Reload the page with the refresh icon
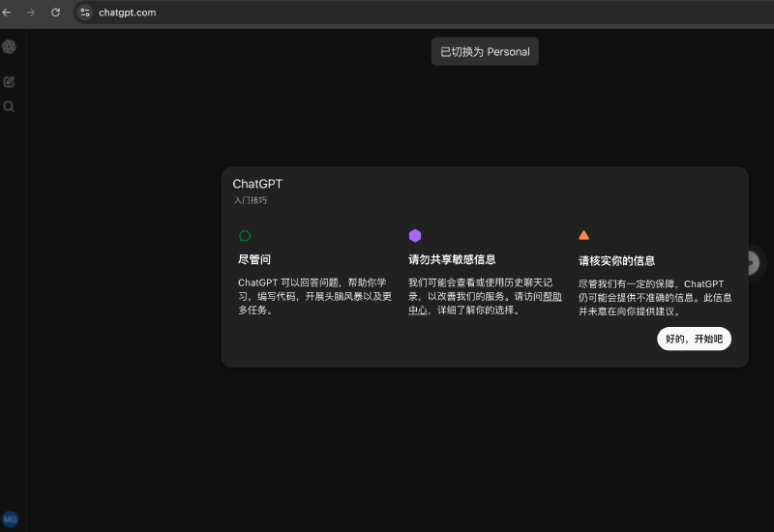Screen dimensions: 774x532 56,13
